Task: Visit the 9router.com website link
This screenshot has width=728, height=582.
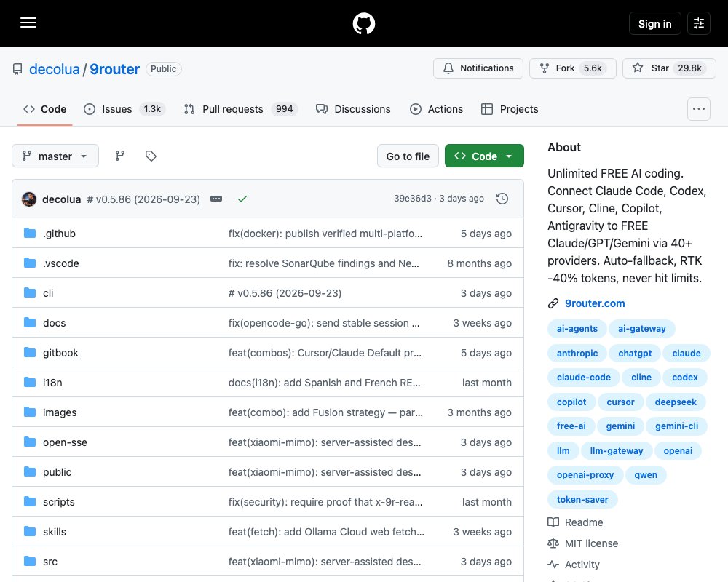Action: pos(594,303)
